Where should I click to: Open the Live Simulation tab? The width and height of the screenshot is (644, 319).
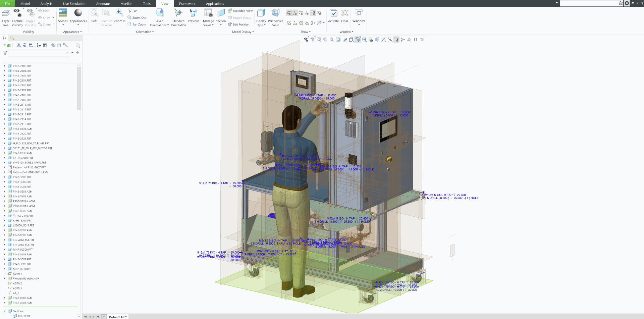pyautogui.click(x=74, y=4)
